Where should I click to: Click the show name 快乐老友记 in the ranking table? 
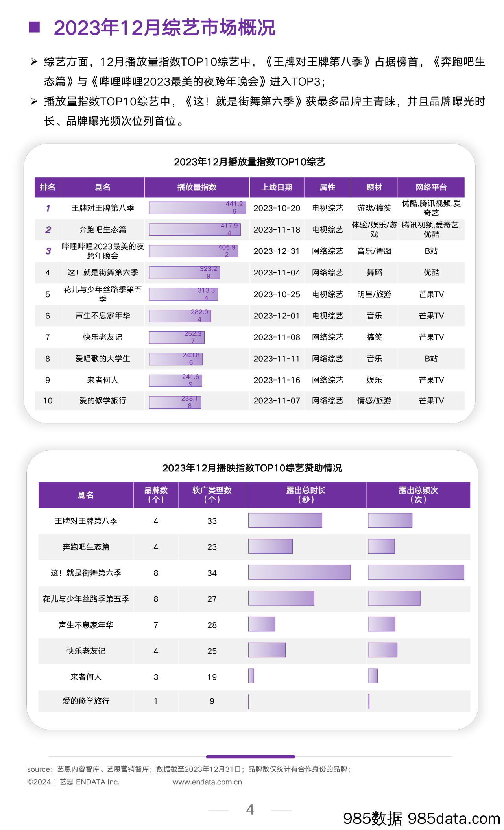[103, 337]
